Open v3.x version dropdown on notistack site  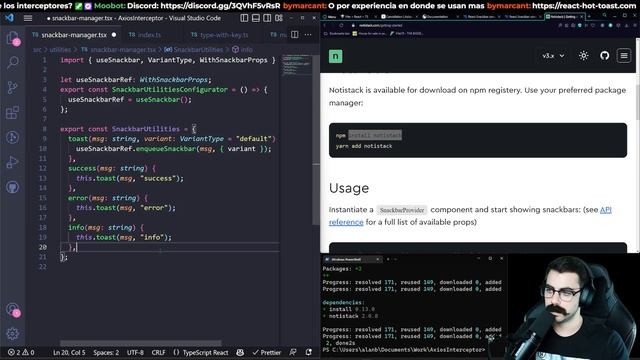point(553,56)
